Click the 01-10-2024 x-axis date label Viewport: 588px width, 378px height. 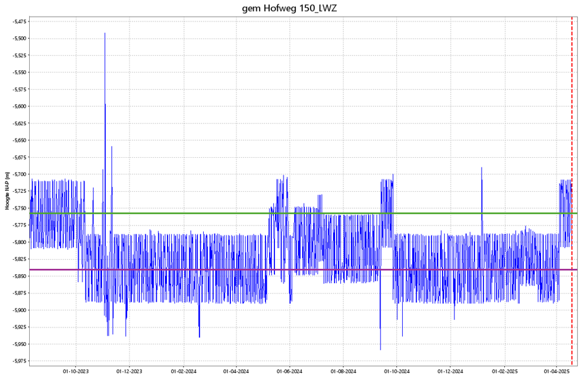396,371
